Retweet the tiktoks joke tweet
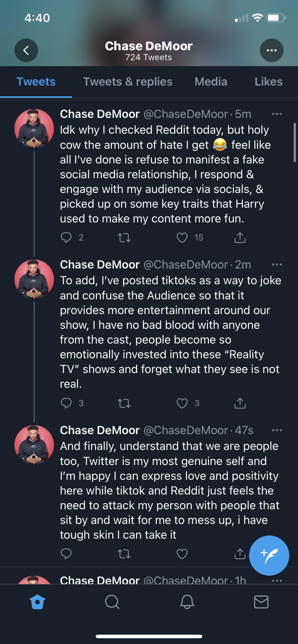Viewport: 298px width, 644px height. (x=124, y=403)
